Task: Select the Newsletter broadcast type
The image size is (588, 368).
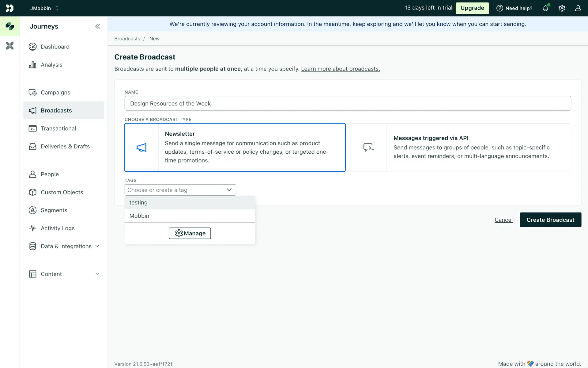Action: click(235, 148)
